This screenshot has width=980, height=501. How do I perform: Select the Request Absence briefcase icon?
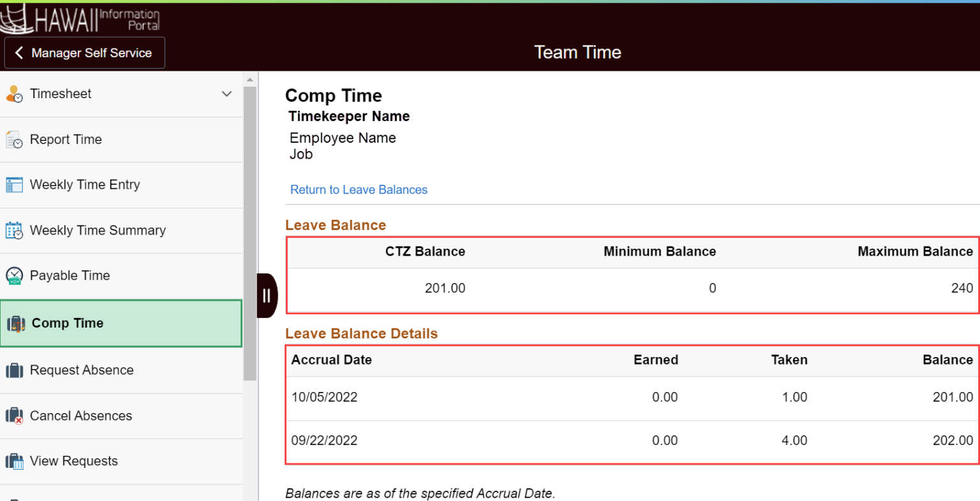(14, 370)
